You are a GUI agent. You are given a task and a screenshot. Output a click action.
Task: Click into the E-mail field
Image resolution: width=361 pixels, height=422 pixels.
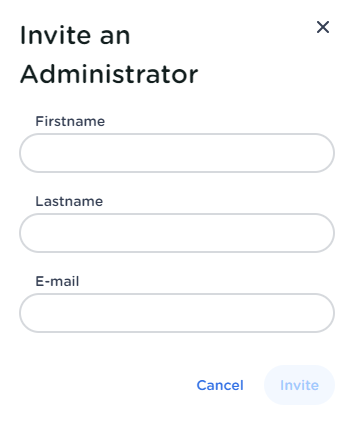tap(177, 313)
